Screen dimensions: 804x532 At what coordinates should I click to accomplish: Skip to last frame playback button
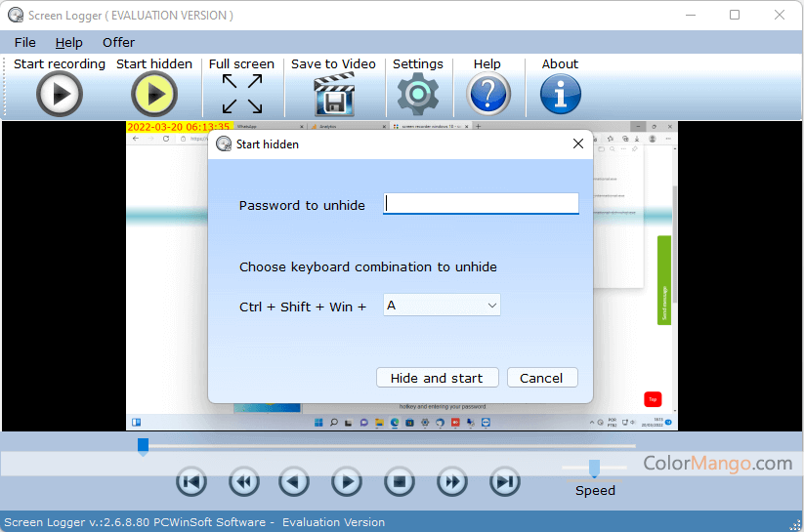(504, 481)
